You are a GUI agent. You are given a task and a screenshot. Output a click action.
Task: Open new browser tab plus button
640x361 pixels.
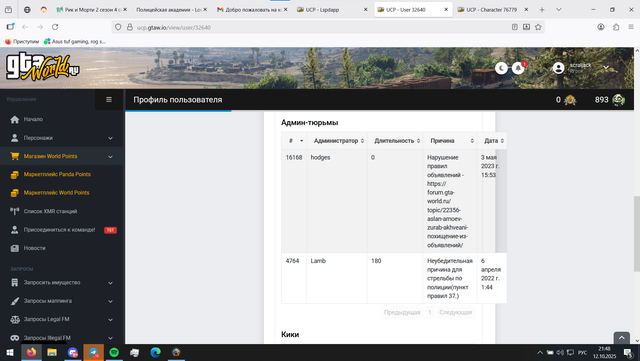(x=542, y=10)
